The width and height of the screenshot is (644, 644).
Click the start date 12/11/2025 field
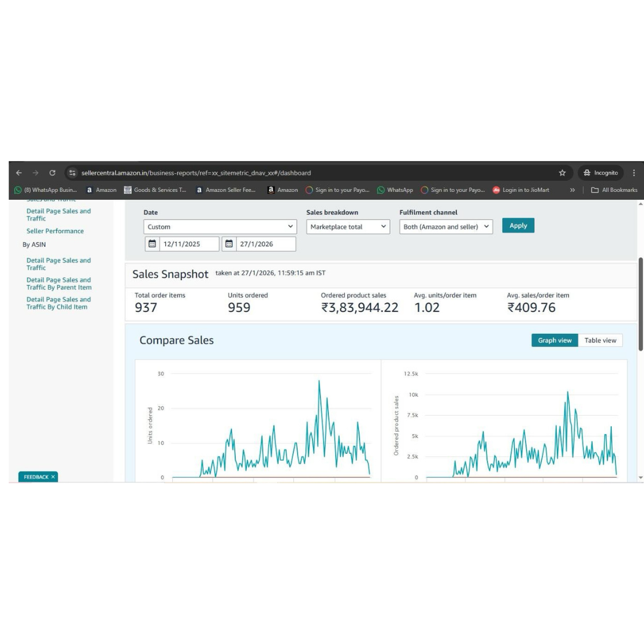(x=189, y=244)
